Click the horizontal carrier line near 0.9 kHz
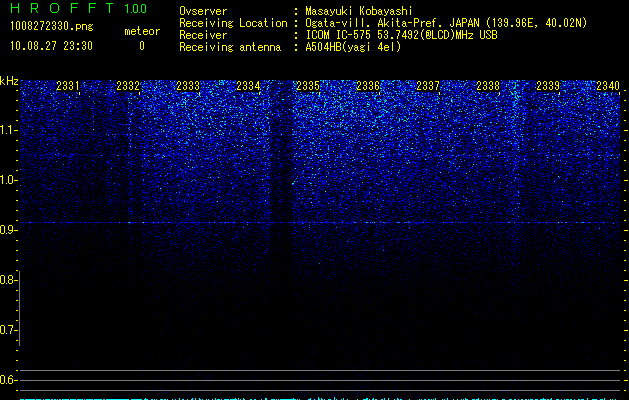This screenshot has width=629, height=400. (320, 222)
